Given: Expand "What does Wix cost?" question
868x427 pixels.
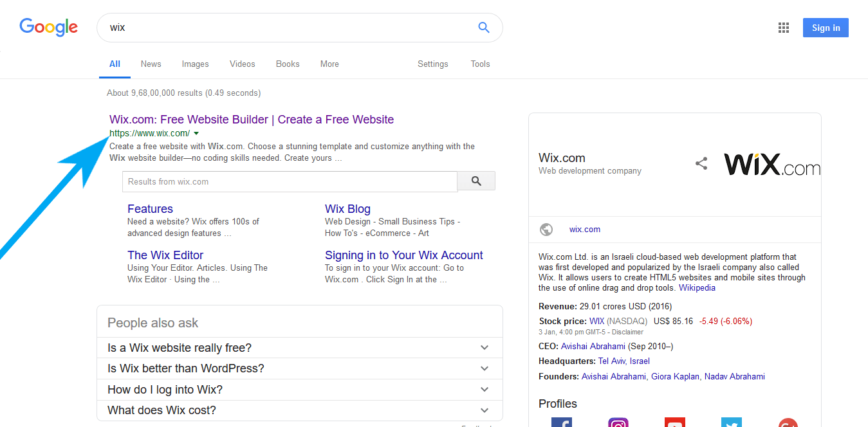Looking at the screenshot, I should pos(300,410).
